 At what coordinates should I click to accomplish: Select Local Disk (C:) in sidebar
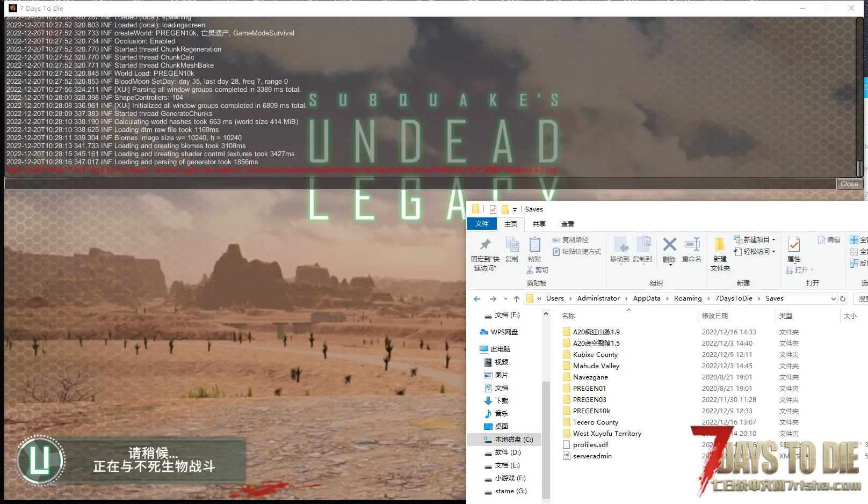(505, 440)
